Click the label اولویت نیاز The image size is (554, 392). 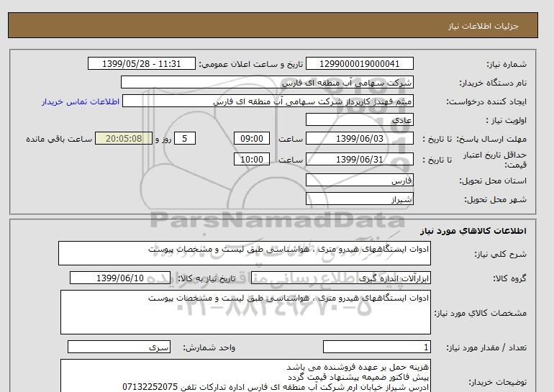506,120
